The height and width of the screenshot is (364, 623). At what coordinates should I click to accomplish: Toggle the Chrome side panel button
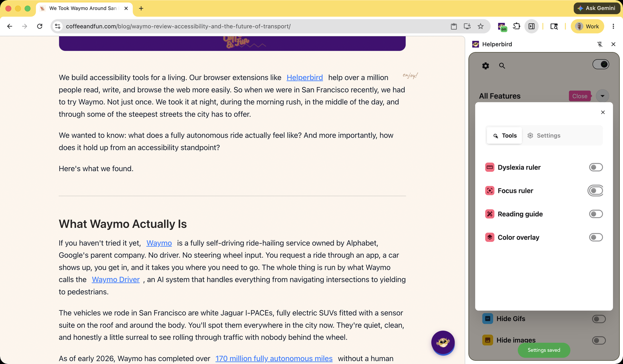click(532, 26)
